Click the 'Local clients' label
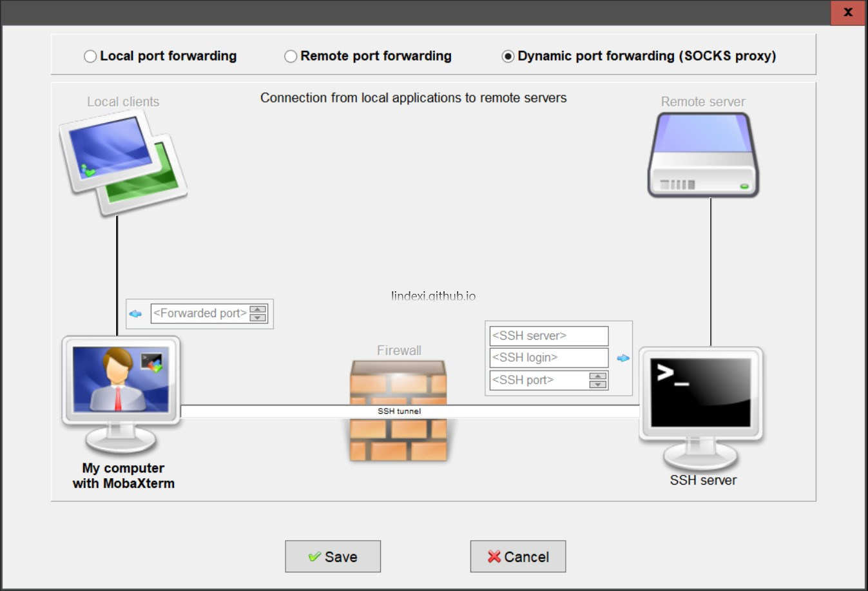Viewport: 868px width, 591px height. (x=123, y=102)
